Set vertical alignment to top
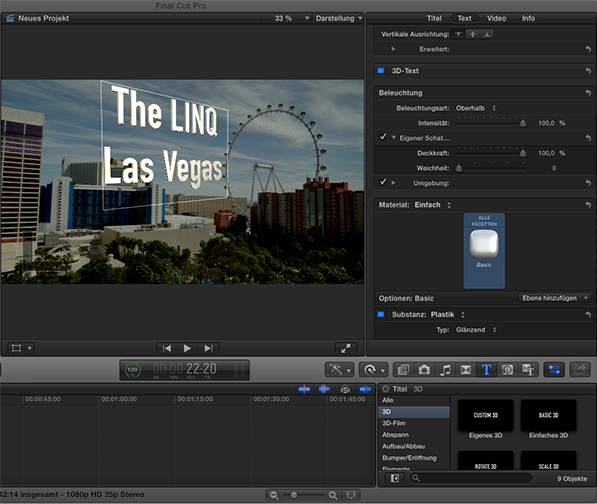The width and height of the screenshot is (597, 504). [x=458, y=34]
